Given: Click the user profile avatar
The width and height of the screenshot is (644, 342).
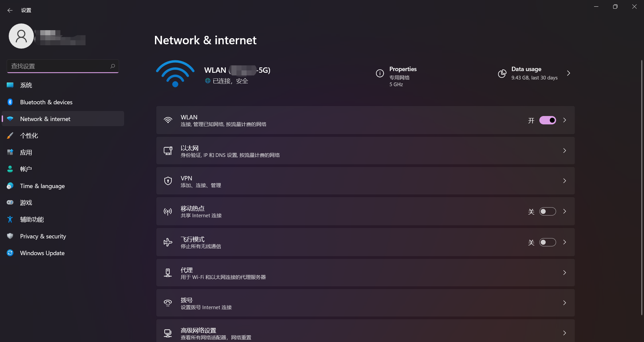Looking at the screenshot, I should click(x=21, y=36).
